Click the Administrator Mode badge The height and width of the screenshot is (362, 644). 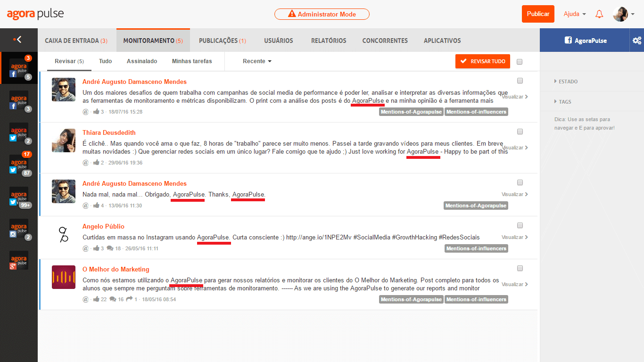tap(322, 14)
